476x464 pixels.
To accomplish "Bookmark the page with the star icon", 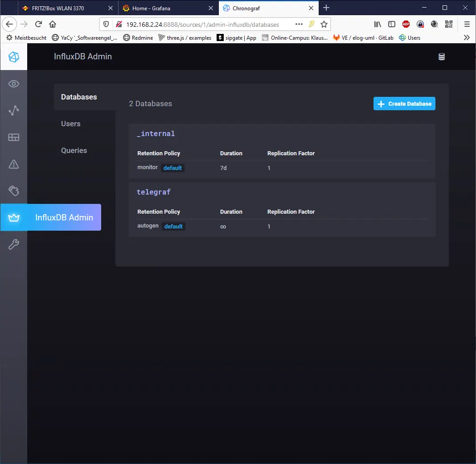I will tap(324, 24).
